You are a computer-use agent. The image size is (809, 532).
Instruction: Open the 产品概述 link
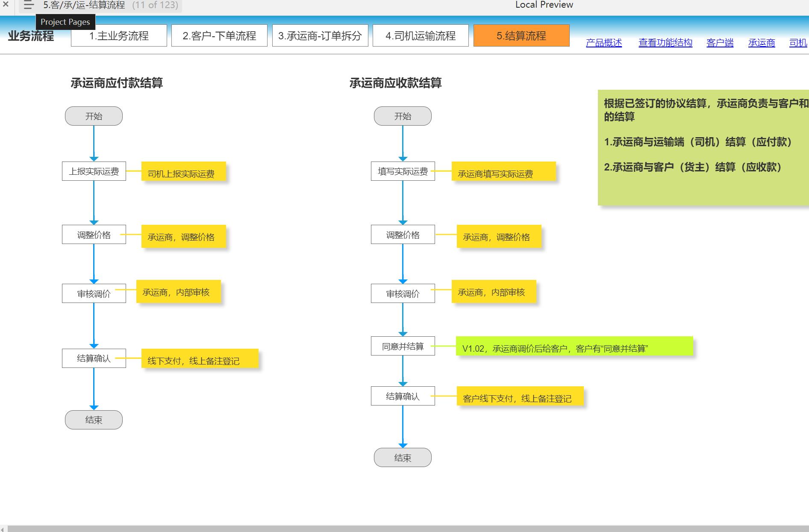coord(604,43)
